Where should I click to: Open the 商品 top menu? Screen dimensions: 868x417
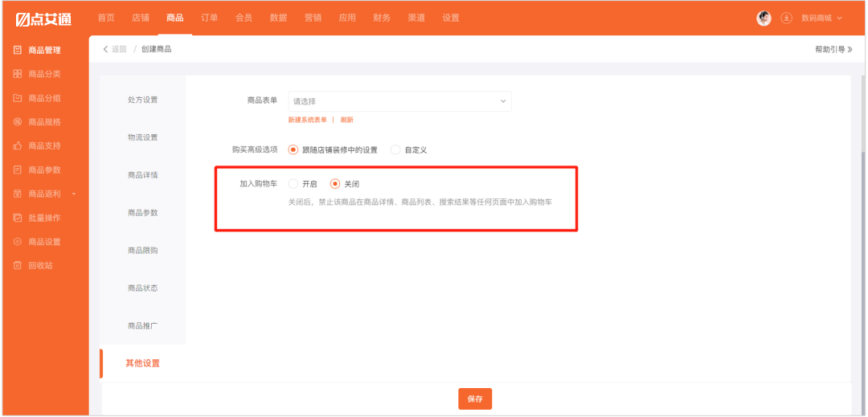pyautogui.click(x=175, y=18)
